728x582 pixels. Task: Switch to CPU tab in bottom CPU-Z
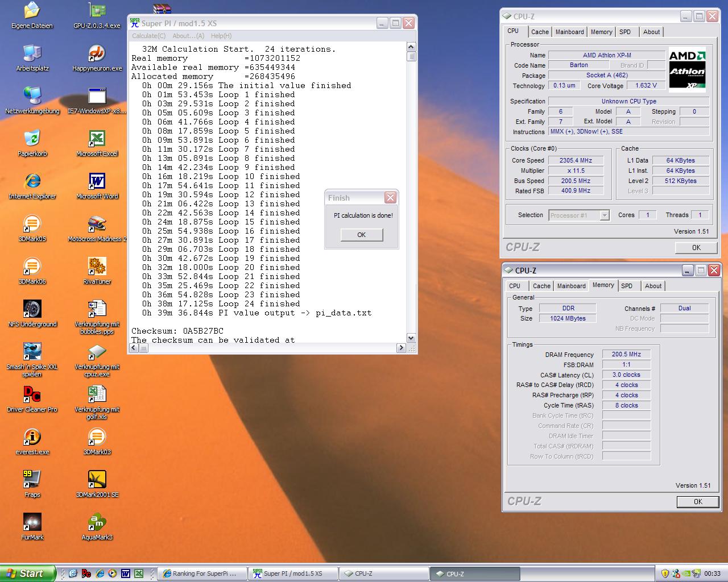tap(515, 286)
